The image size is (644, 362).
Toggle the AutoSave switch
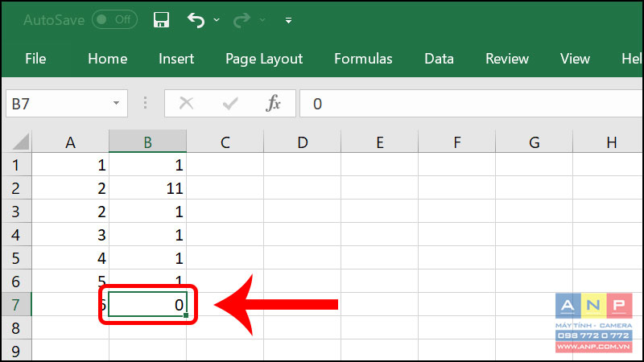pos(114,19)
